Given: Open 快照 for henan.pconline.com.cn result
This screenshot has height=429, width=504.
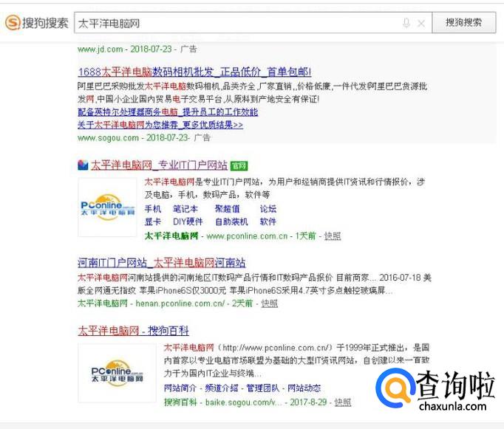Looking at the screenshot, I should 269,303.
